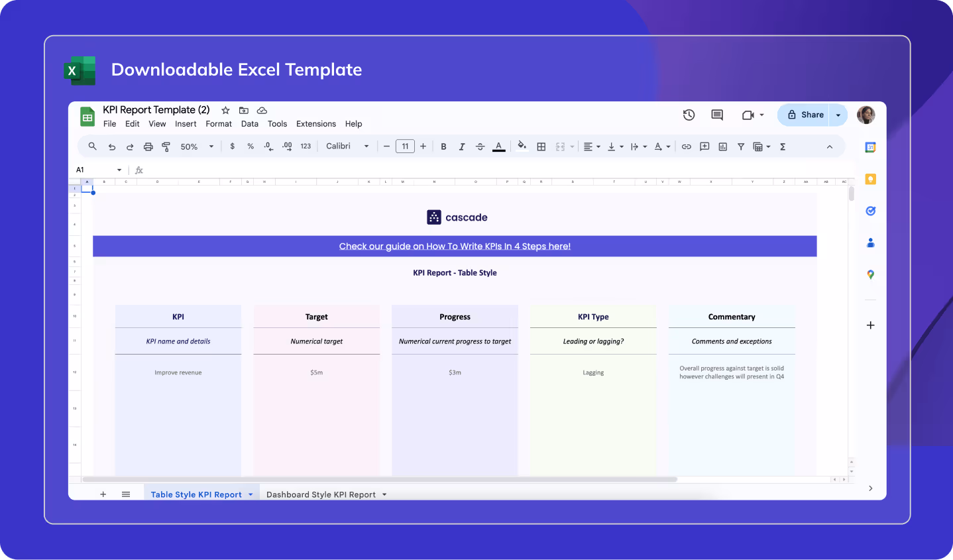The image size is (953, 560).
Task: Open the Functions (sigma) menu
Action: [783, 146]
